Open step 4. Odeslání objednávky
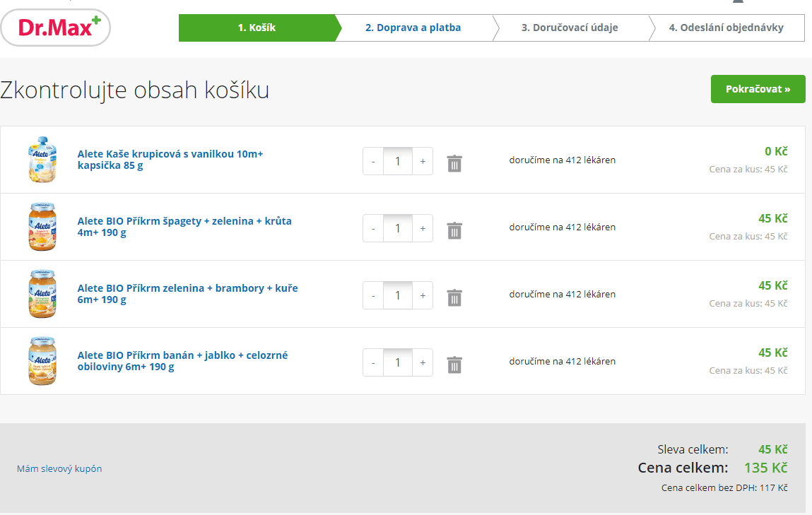Screen dimensions: 812x515 click(726, 28)
